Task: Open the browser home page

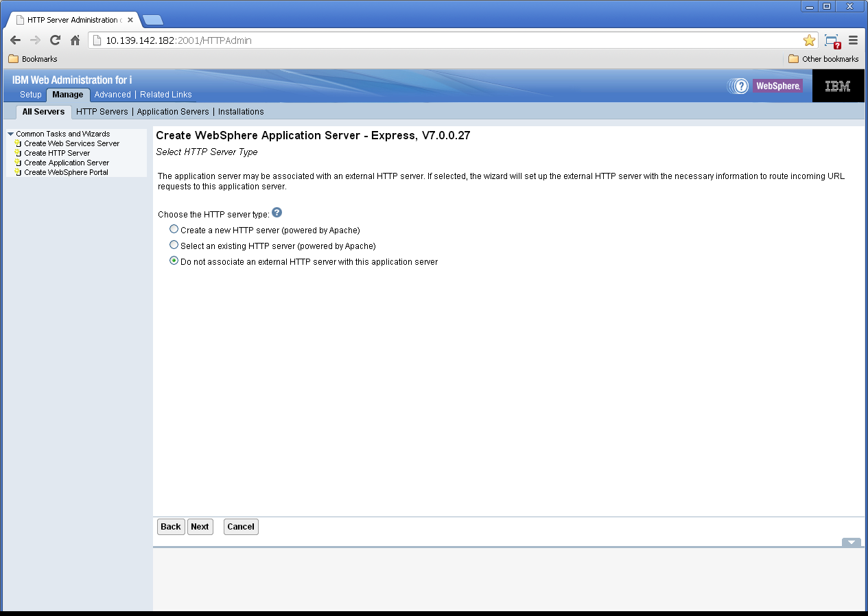Action: [75, 40]
